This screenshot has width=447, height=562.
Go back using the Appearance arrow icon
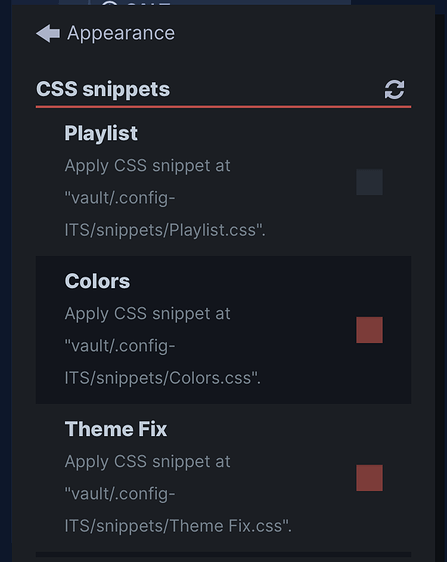click(48, 34)
